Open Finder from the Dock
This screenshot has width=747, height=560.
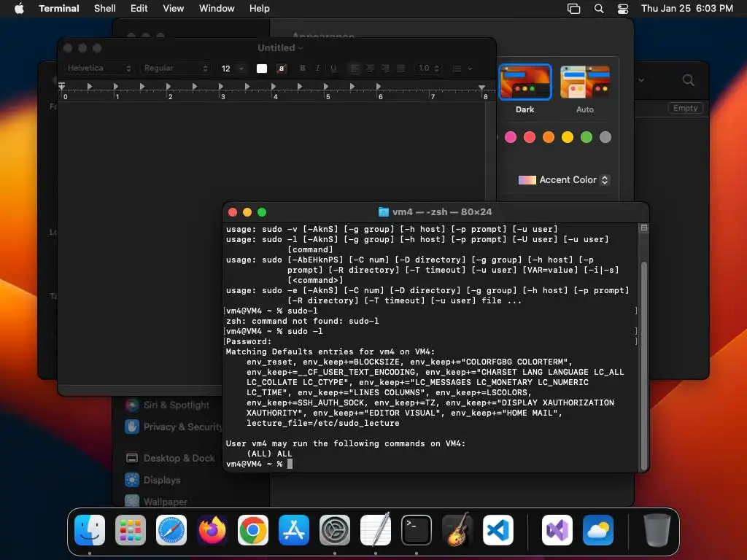click(x=90, y=530)
